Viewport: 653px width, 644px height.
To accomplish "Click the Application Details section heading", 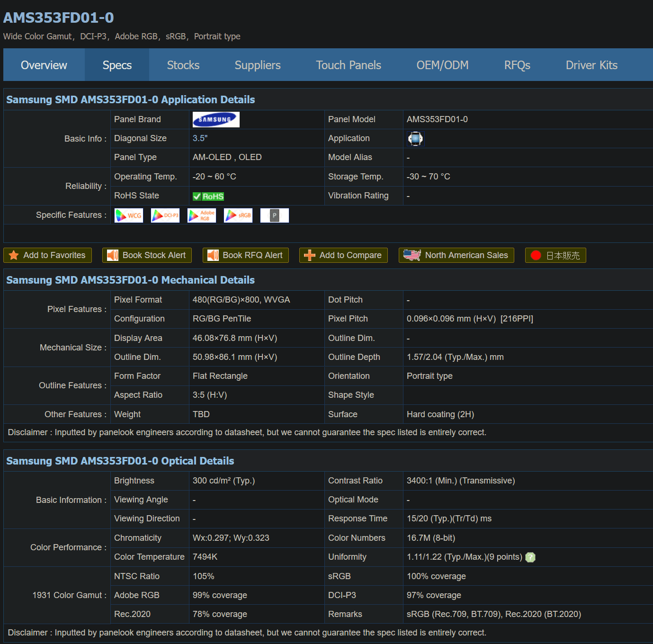I will 130,99.
